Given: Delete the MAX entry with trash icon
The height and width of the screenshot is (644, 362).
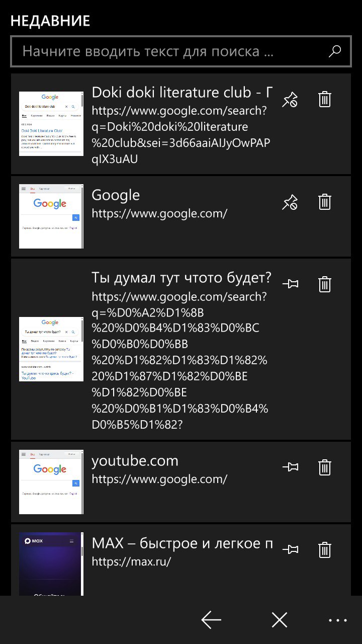Looking at the screenshot, I should click(325, 550).
